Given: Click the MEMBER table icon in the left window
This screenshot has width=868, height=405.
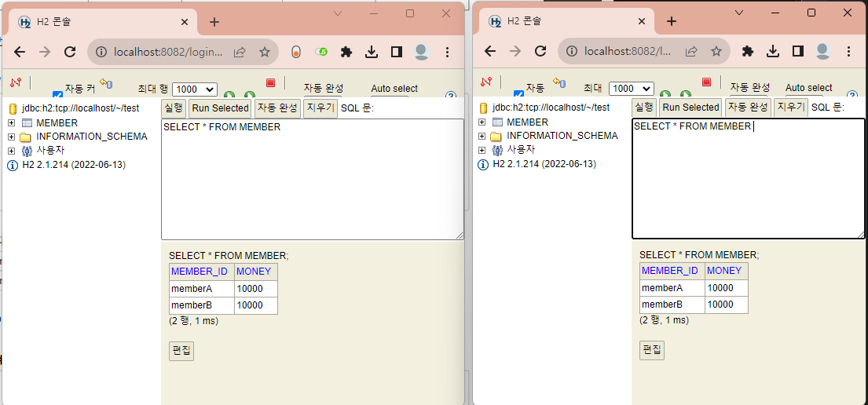Looking at the screenshot, I should tap(27, 122).
